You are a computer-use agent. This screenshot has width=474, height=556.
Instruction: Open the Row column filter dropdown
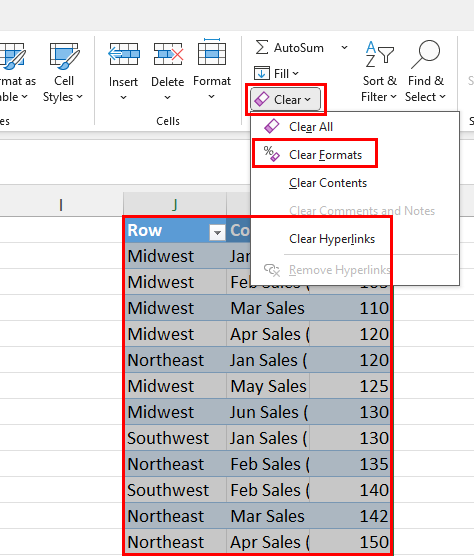pyautogui.click(x=217, y=233)
